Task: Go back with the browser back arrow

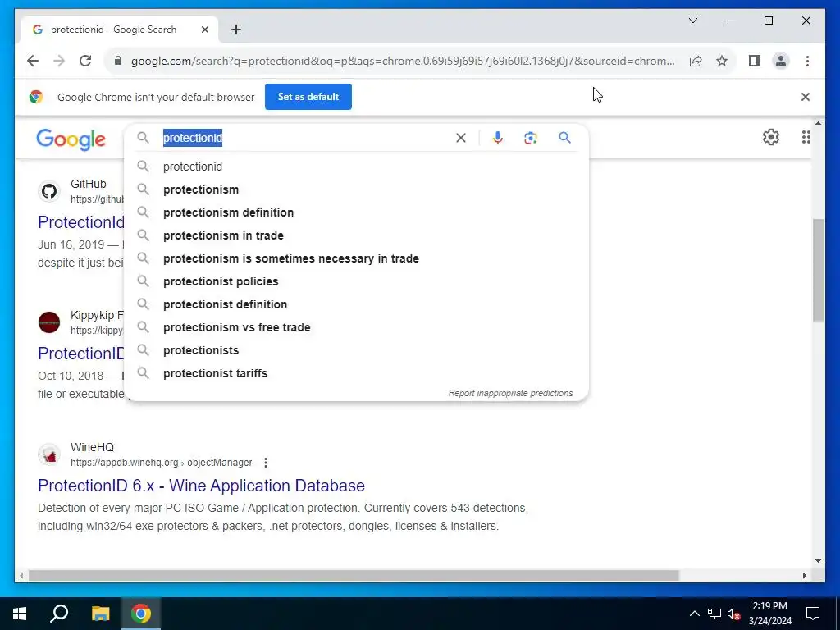Action: 33,61
